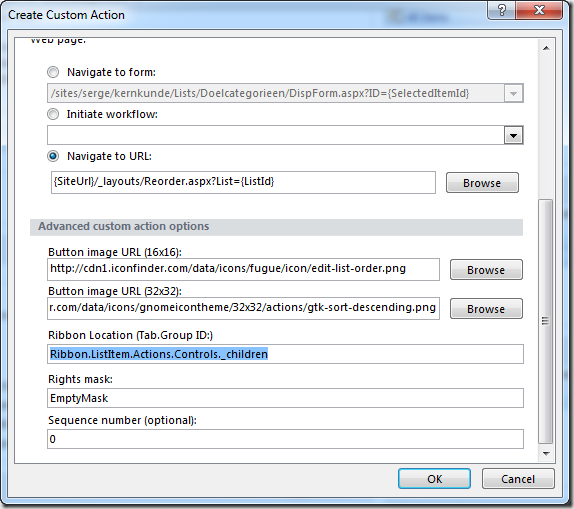Image resolution: width=574 pixels, height=509 pixels.
Task: Click the Rights mask field showing EmptyMask
Action: click(x=286, y=398)
